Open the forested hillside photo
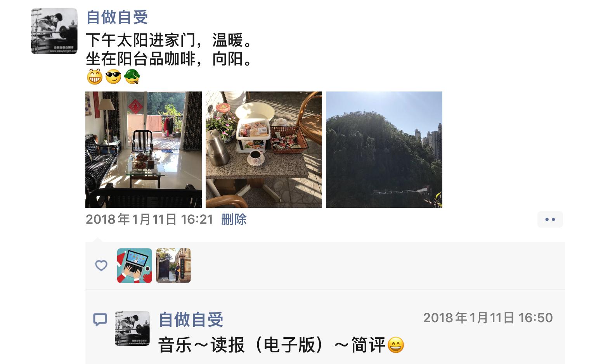This screenshot has height=364, width=596. click(384, 150)
